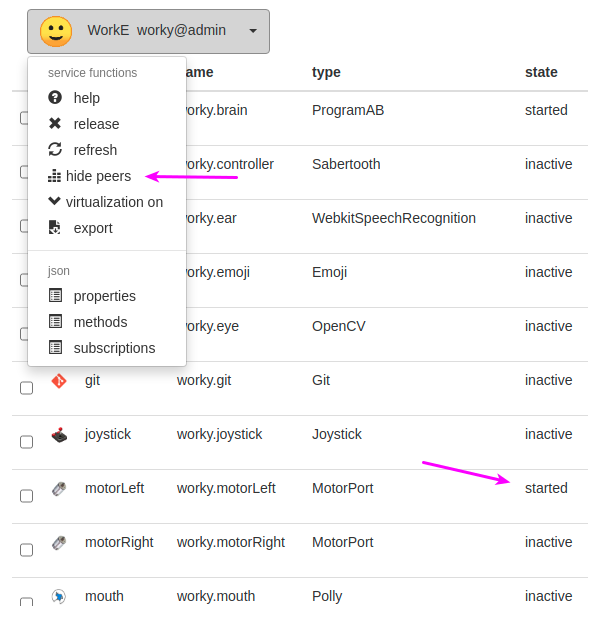Open json subscriptions

point(115,348)
